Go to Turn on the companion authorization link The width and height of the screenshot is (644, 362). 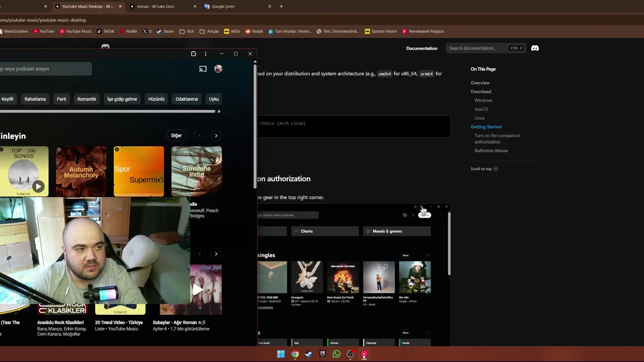(497, 139)
